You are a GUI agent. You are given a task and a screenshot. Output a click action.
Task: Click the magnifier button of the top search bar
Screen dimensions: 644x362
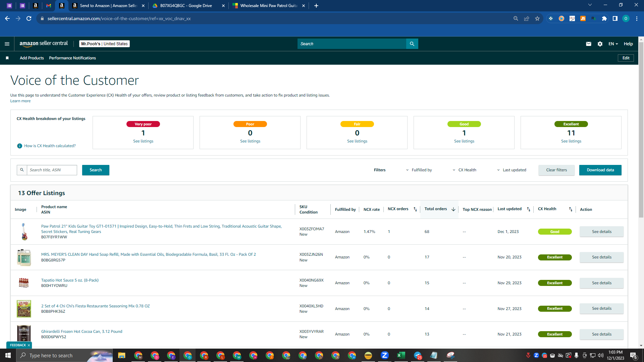tap(412, 44)
